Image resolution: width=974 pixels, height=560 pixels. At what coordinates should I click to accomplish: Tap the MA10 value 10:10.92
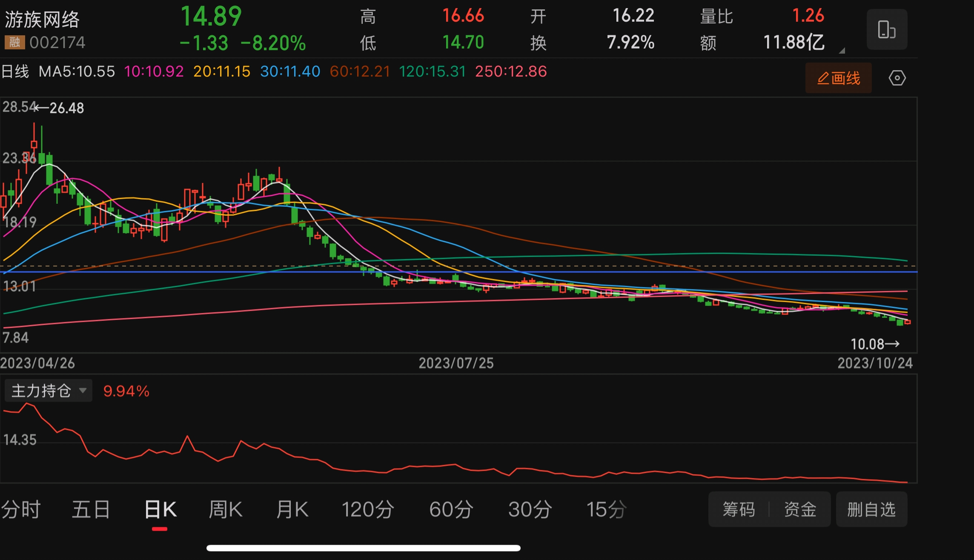coord(154,71)
